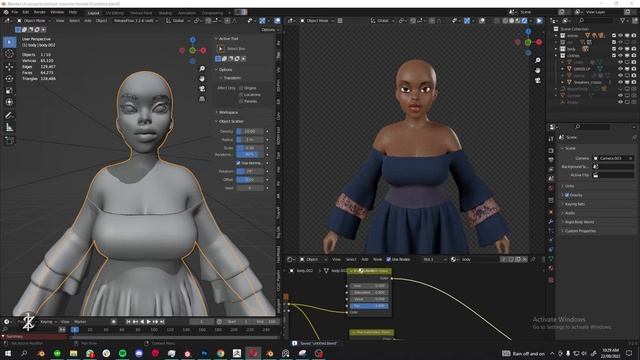The height and width of the screenshot is (360, 640).
Task: Open Spotify from the taskbar
Action: pos(122,353)
